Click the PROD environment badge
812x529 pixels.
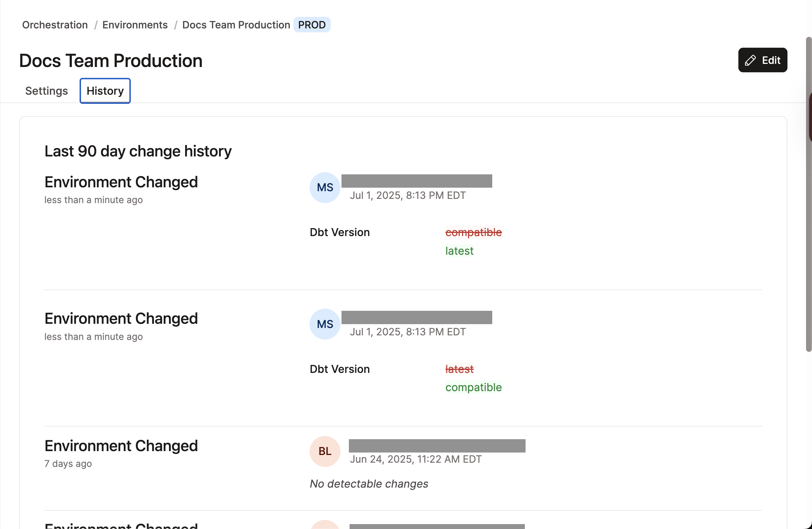coord(312,25)
